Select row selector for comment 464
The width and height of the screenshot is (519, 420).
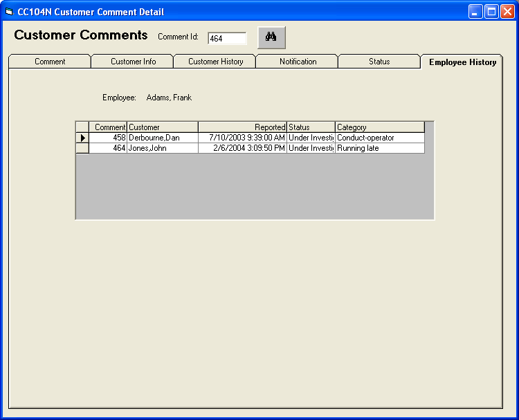(82, 148)
